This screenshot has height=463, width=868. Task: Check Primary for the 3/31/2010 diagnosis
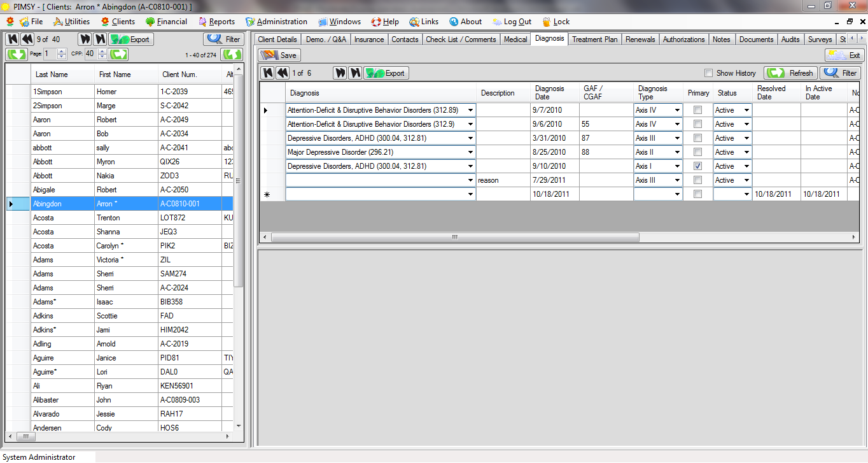click(x=697, y=138)
